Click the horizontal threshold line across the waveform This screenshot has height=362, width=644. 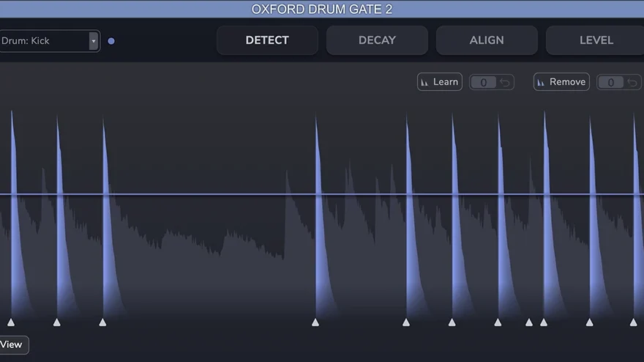coord(183,194)
